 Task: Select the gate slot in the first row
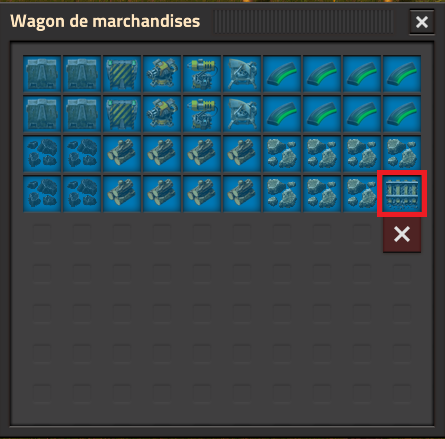tap(122, 73)
